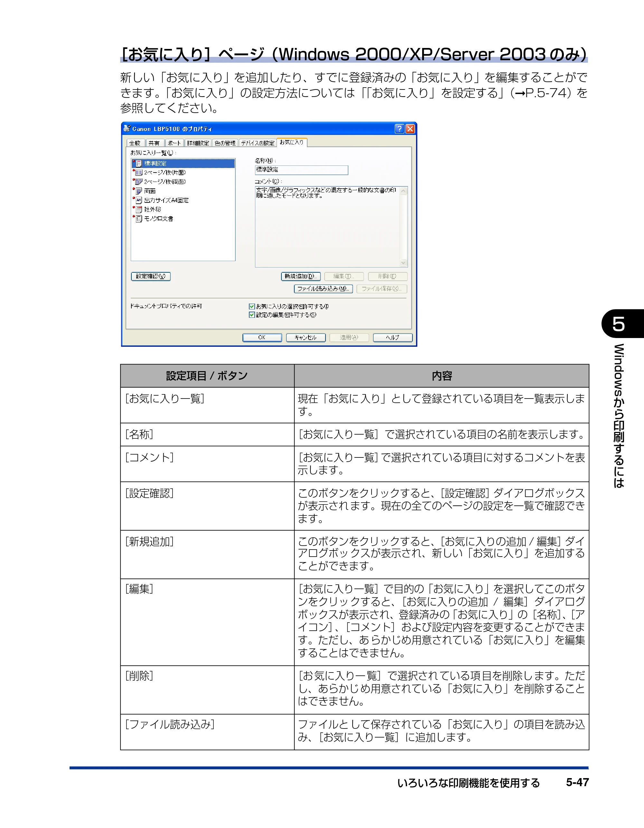
Task: Select 標準設定 text in favorites list
Action: (155, 164)
